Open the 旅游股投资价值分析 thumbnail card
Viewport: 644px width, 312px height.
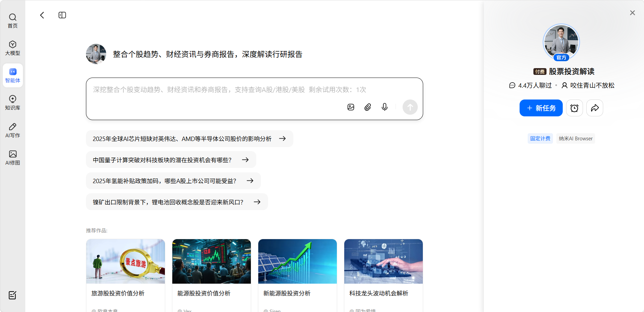tap(125, 266)
